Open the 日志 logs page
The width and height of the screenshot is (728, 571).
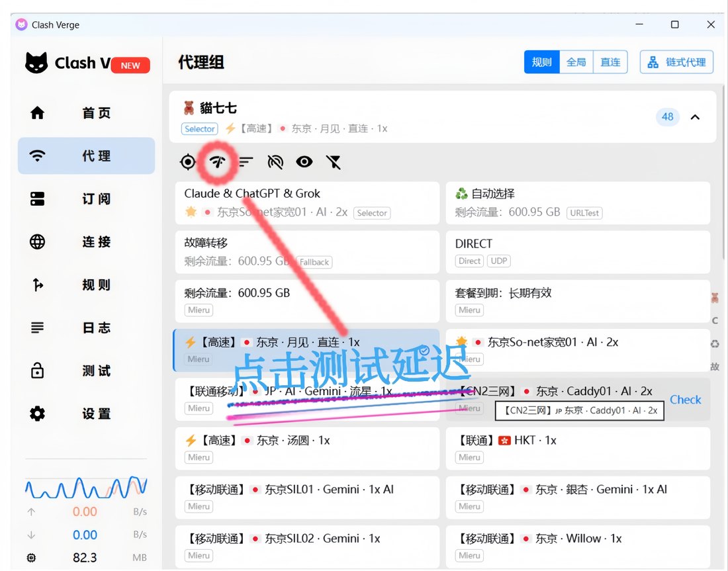pos(86,328)
